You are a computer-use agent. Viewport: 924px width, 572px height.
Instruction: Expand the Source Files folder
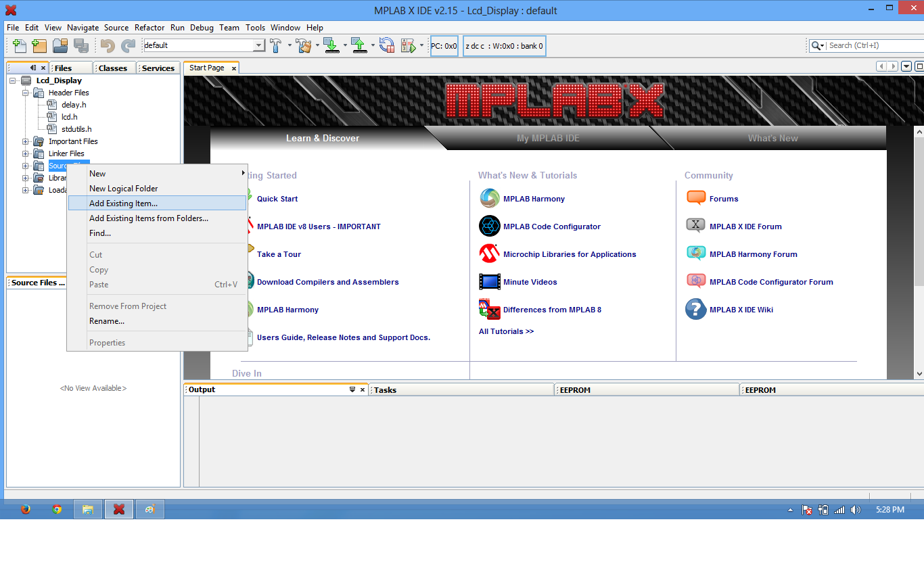pos(26,166)
